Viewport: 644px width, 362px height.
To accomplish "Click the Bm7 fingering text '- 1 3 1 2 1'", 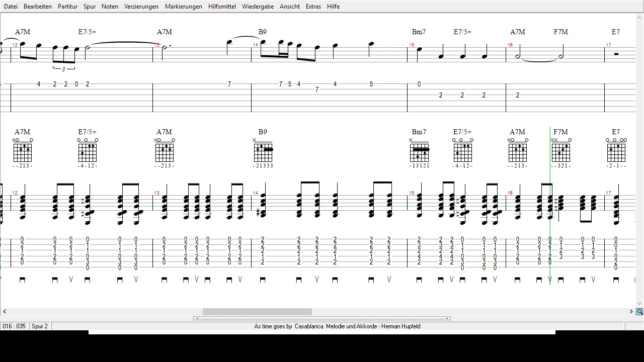I will (419, 166).
